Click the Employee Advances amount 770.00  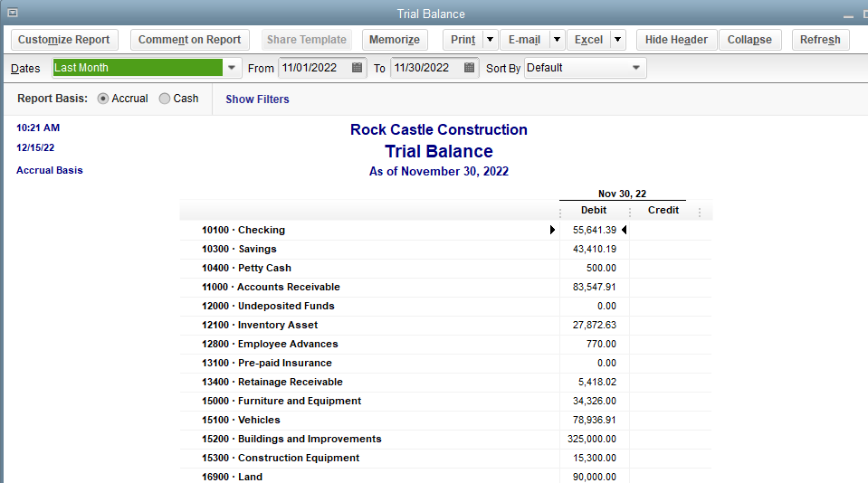click(601, 344)
